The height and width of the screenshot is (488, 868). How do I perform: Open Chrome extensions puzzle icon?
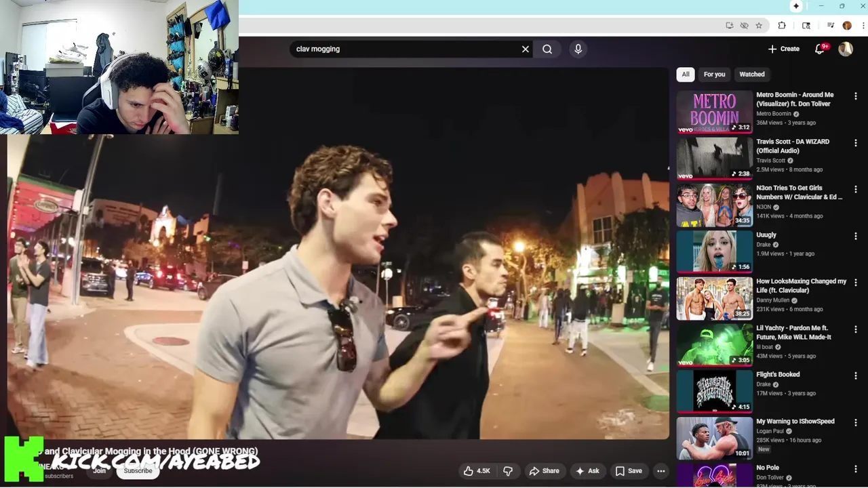[x=782, y=26]
